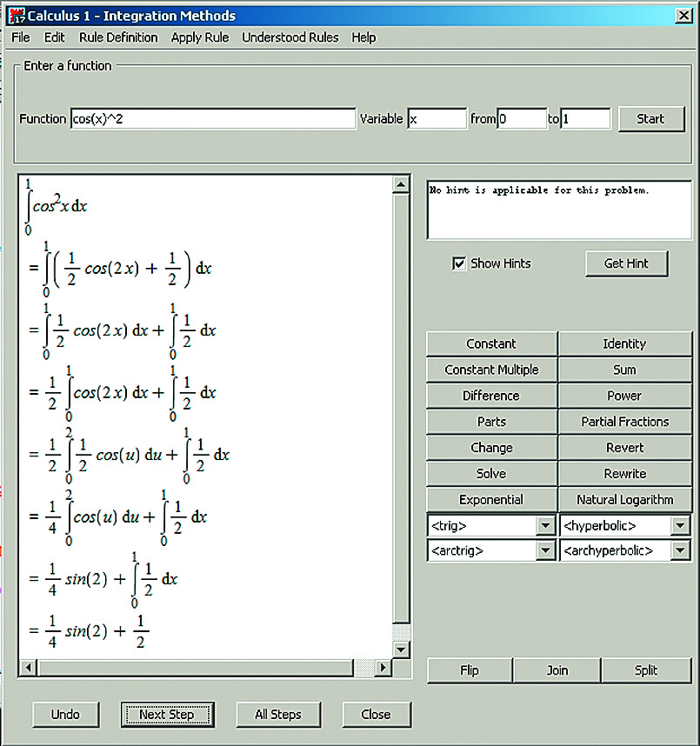Apply the Partial Fractions rule
The image size is (700, 746).
pyautogui.click(x=624, y=422)
